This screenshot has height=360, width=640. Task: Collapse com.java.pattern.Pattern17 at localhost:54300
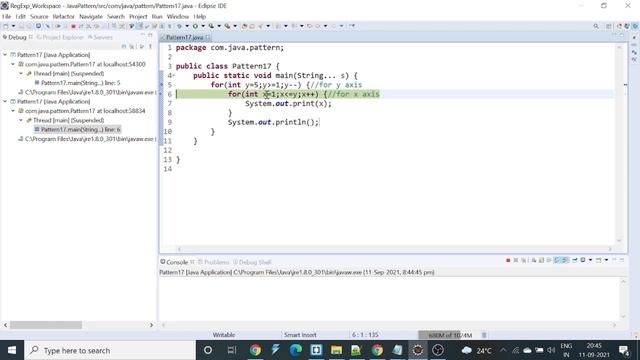pyautogui.click(x=13, y=64)
